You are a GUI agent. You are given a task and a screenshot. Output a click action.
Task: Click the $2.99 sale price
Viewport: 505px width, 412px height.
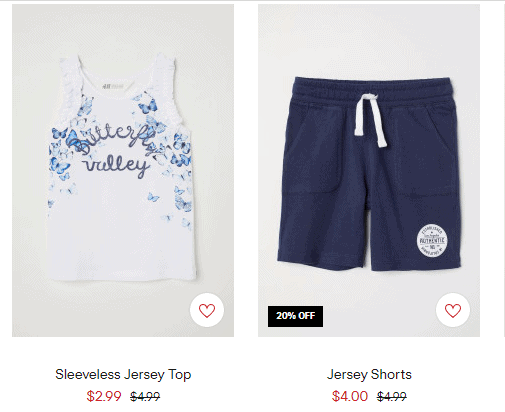(104, 396)
